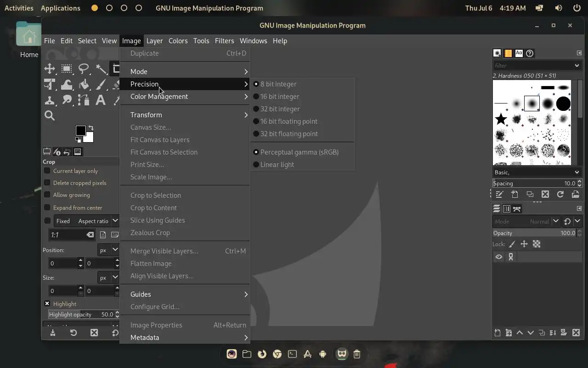This screenshot has width=588, height=368.
Task: Open the Device Status tab
Action: click(x=57, y=152)
